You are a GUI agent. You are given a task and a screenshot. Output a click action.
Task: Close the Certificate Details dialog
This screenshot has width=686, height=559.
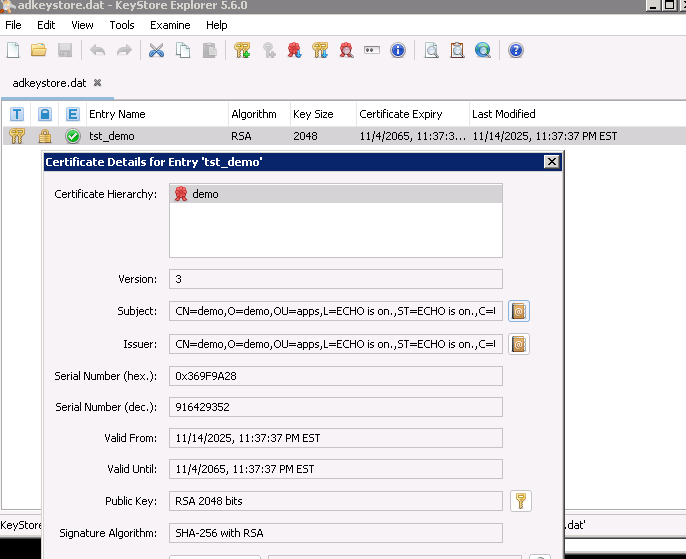click(551, 162)
